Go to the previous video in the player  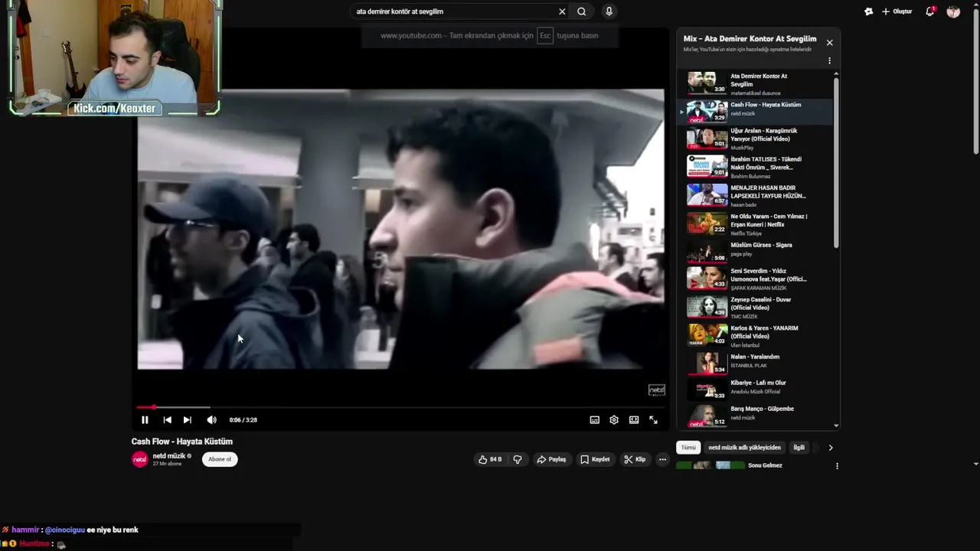click(x=167, y=419)
